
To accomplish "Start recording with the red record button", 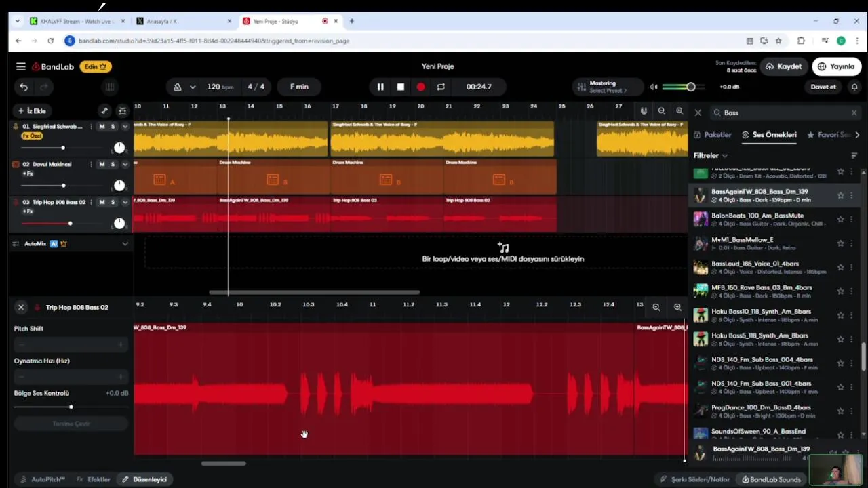I will pyautogui.click(x=421, y=87).
